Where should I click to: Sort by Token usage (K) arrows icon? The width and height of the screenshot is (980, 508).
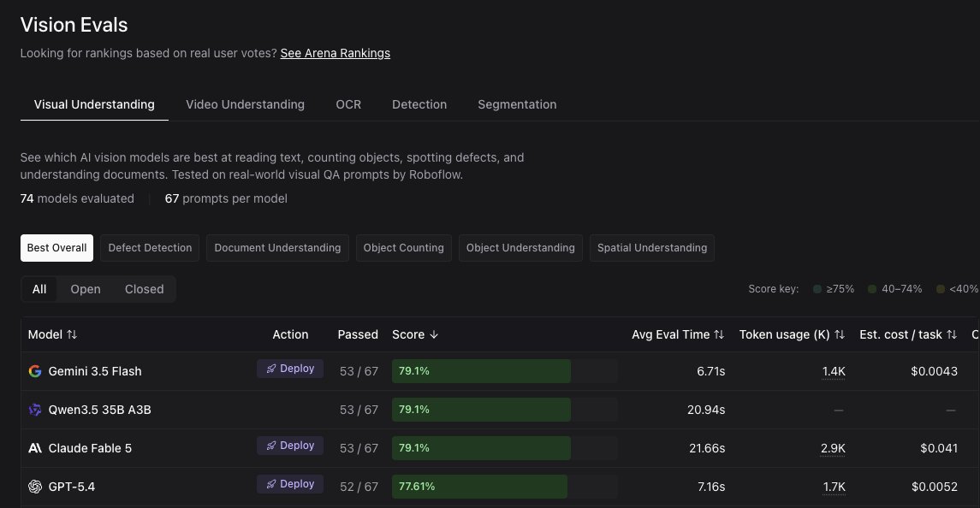point(840,335)
